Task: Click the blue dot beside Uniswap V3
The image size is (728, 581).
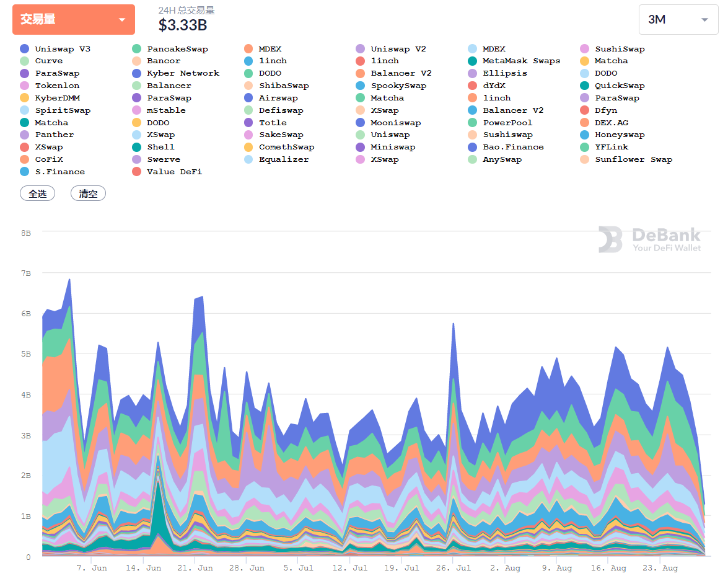Action: tap(25, 49)
